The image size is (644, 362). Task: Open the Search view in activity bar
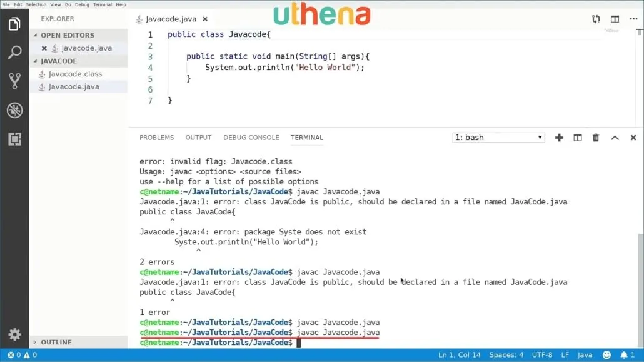click(x=14, y=52)
